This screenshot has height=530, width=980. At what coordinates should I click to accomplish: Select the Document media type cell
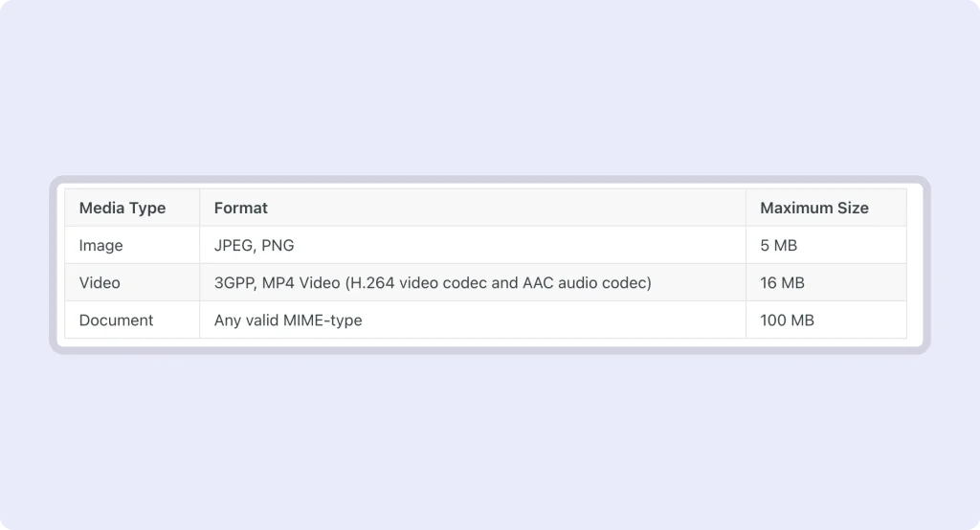tap(116, 320)
